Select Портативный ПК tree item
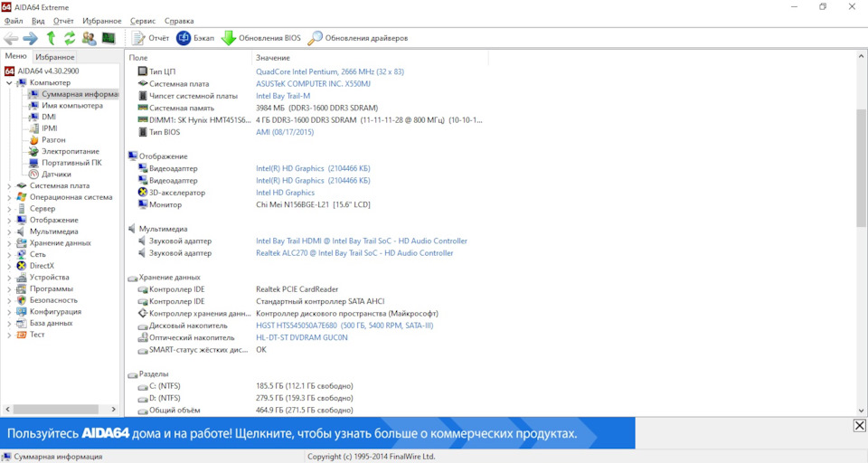Viewport: 868px width, 463px height. (x=71, y=163)
